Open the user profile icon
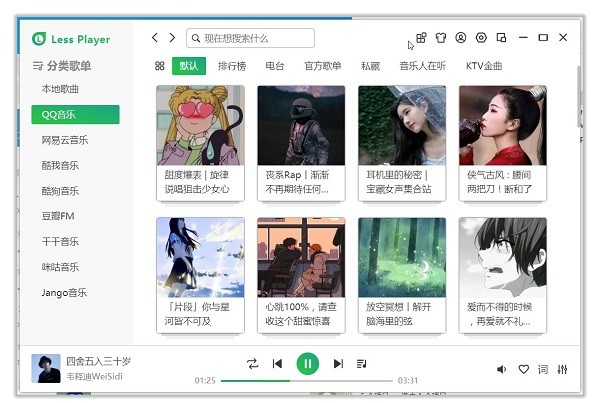The height and width of the screenshot is (403, 600). point(461,38)
